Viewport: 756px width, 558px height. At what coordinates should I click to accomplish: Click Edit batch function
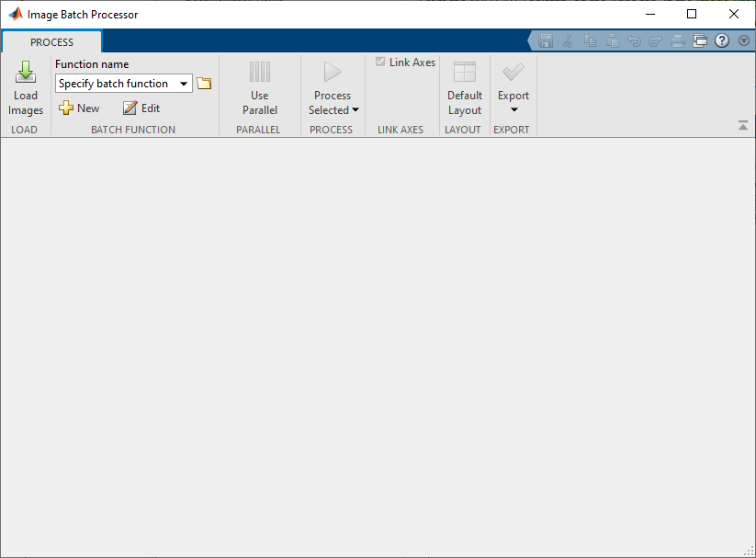click(x=141, y=108)
